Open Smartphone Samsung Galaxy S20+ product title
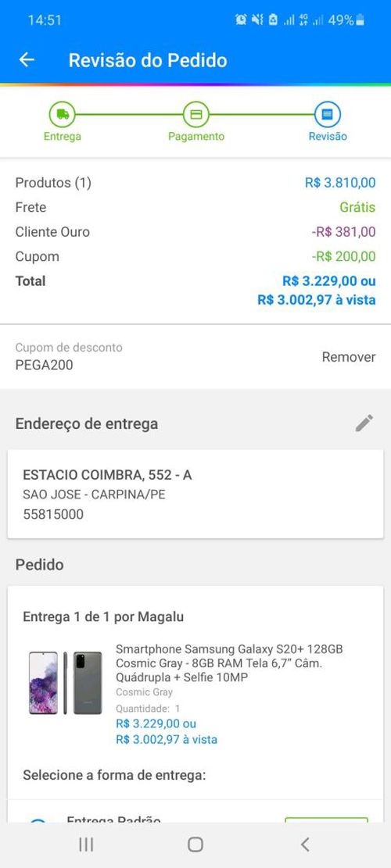Image resolution: width=391 pixels, height=868 pixels. click(x=229, y=663)
